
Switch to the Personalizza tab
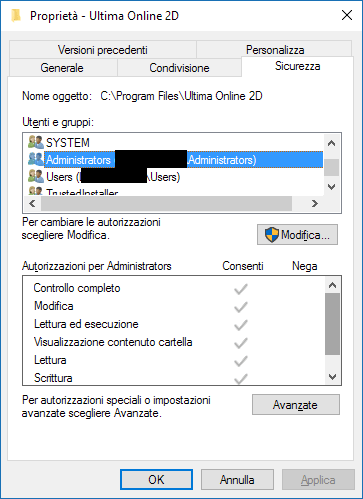click(x=275, y=50)
